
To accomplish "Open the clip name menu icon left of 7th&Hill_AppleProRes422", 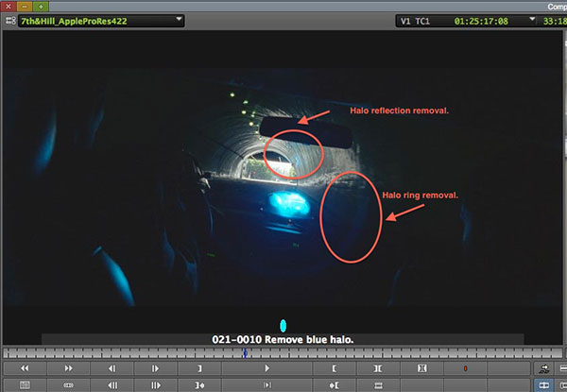I will pos(10,21).
